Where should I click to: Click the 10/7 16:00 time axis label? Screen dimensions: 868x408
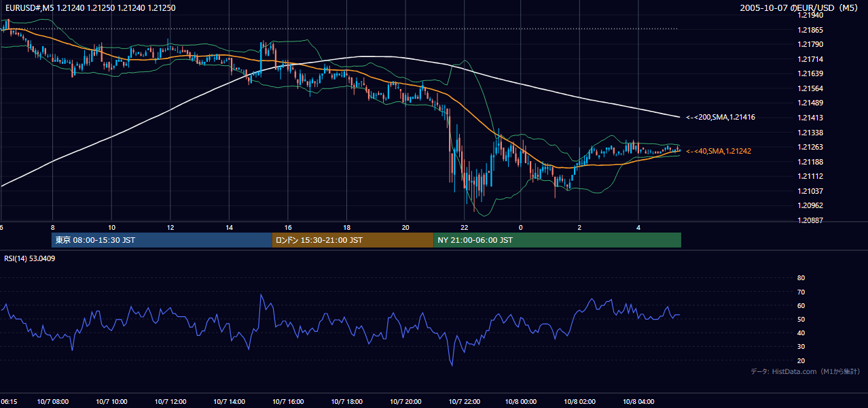pyautogui.click(x=287, y=401)
